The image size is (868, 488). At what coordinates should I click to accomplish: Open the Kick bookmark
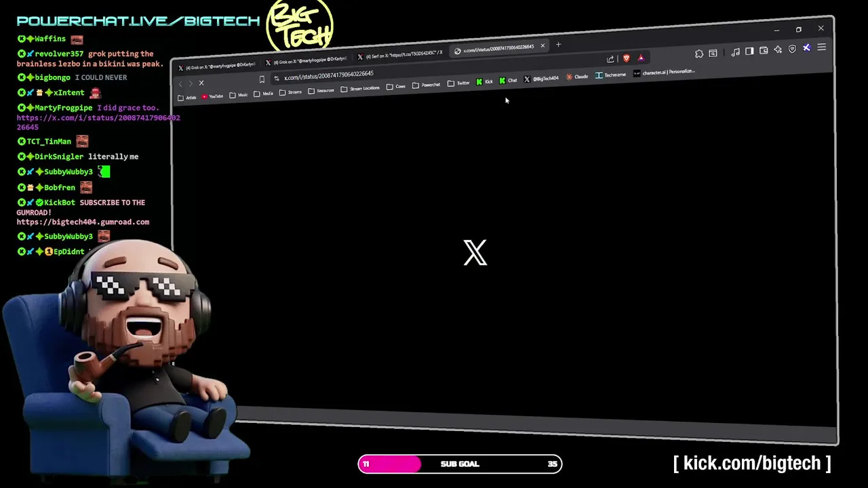484,82
